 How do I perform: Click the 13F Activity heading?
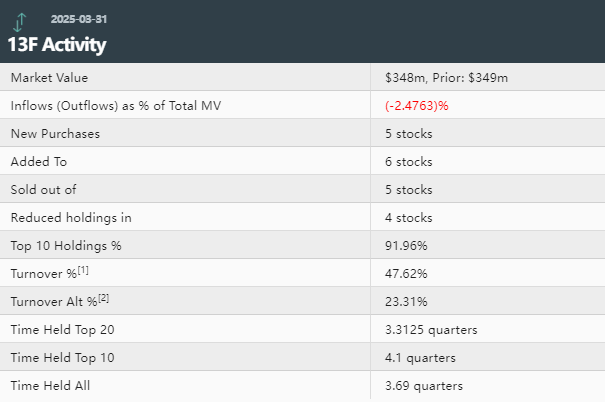coord(57,44)
